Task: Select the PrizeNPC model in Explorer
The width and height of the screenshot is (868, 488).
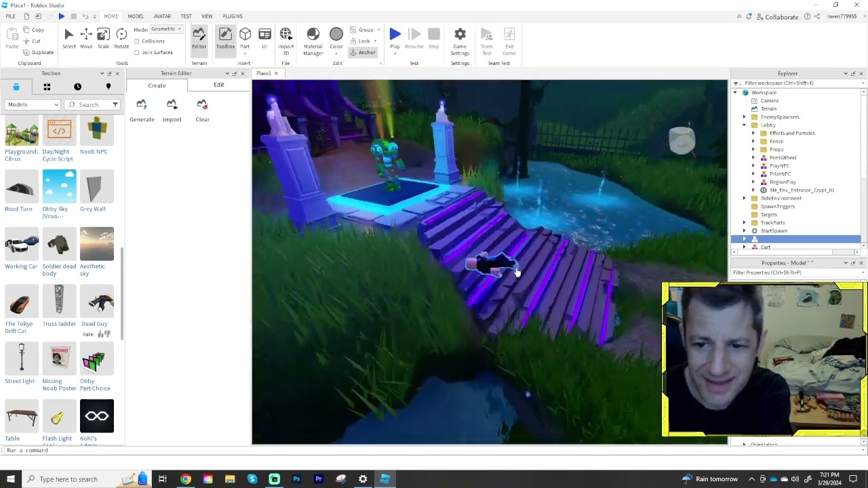Action: click(x=780, y=174)
